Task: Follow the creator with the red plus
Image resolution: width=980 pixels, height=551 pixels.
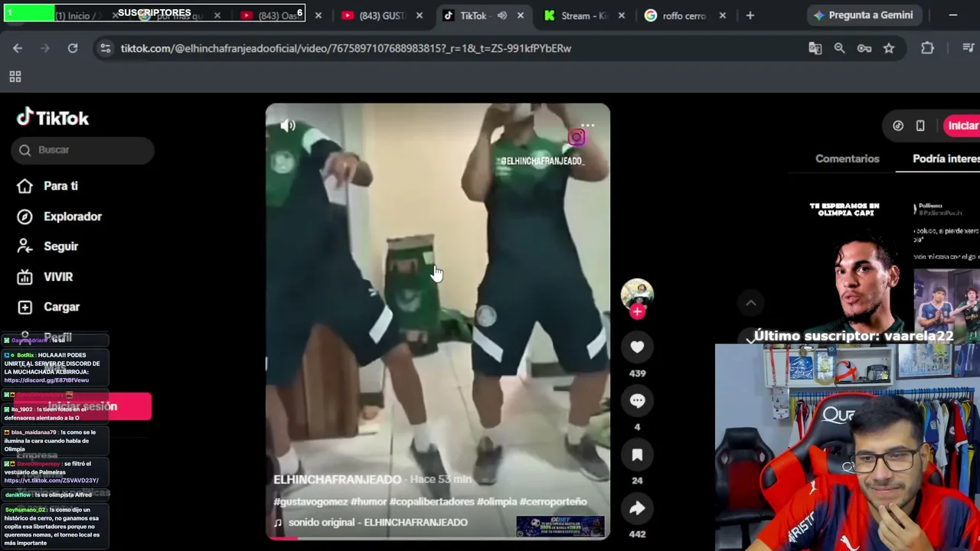Action: (637, 311)
